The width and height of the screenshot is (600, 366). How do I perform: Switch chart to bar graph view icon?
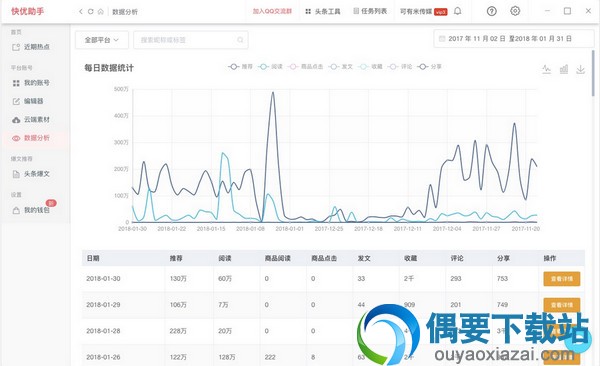point(564,69)
